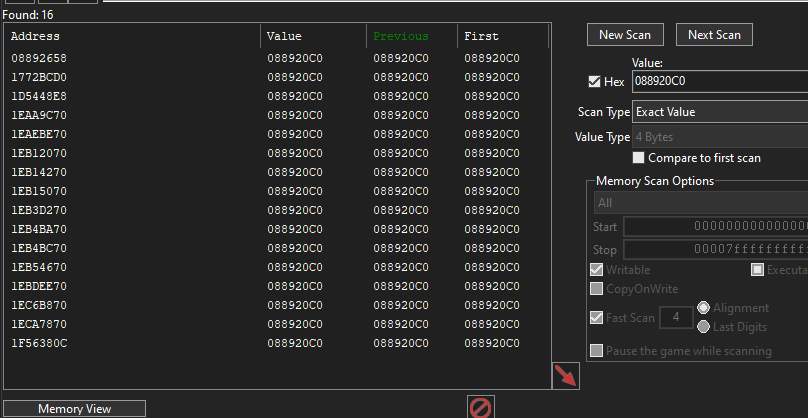Viewport: 808px width, 418px height.
Task: Click the Stop address field
Action: [716, 250]
